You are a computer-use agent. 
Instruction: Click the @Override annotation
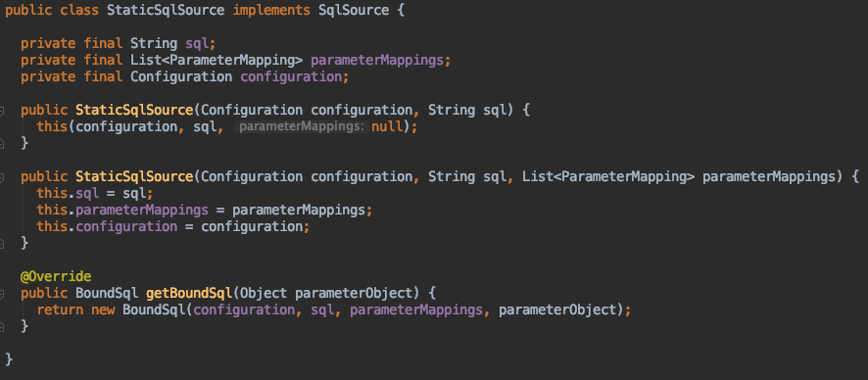point(56,276)
